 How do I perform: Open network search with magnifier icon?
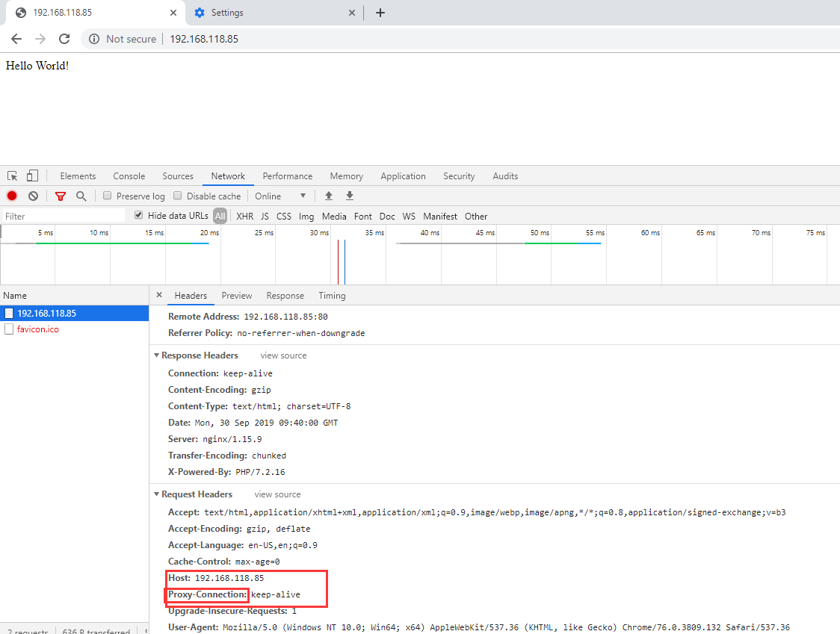[81, 196]
